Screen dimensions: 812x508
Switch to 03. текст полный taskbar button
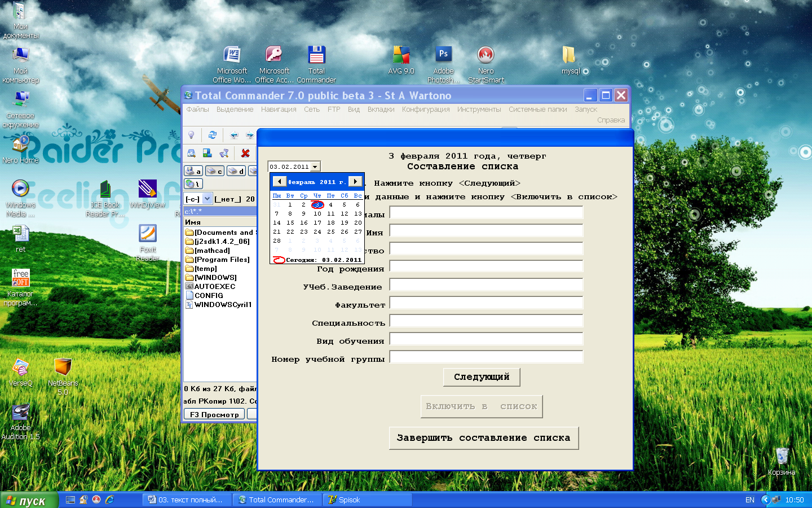click(186, 500)
